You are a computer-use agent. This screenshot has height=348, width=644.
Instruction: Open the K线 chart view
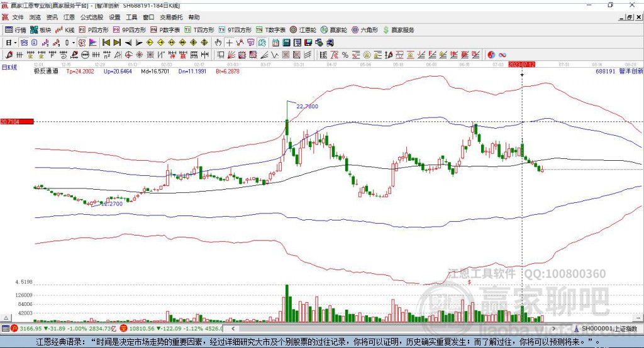point(65,30)
